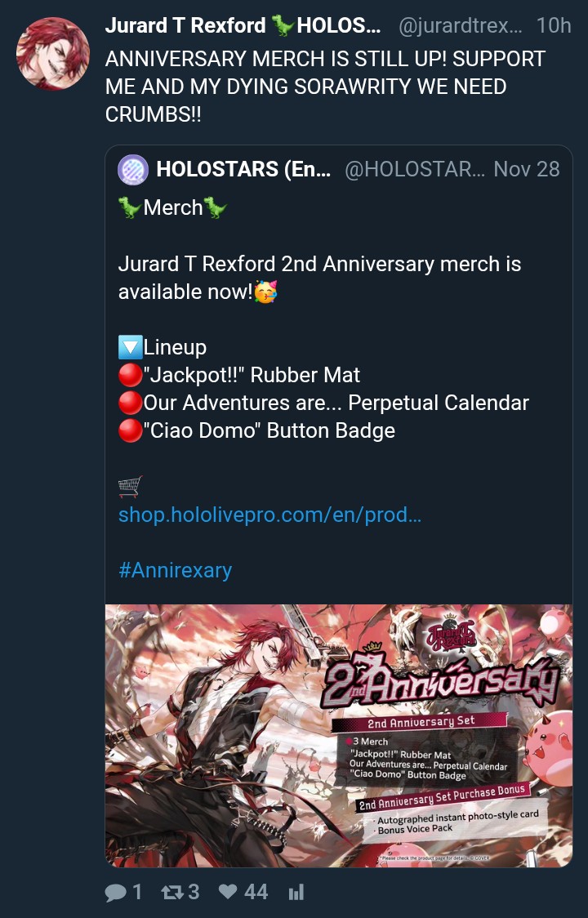Click the main tweet text ANNIVERSARY MERCH
The height and width of the screenshot is (918, 588).
325,87
